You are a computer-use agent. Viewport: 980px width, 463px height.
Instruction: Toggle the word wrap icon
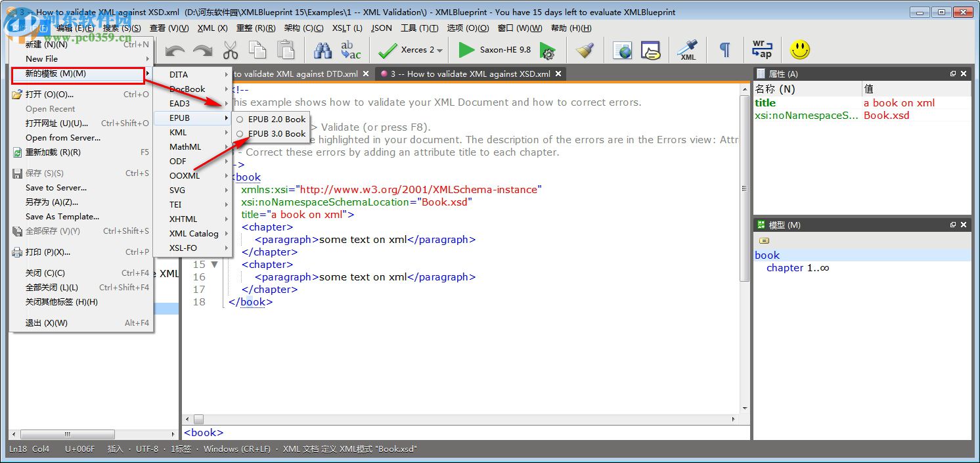pyautogui.click(x=762, y=50)
